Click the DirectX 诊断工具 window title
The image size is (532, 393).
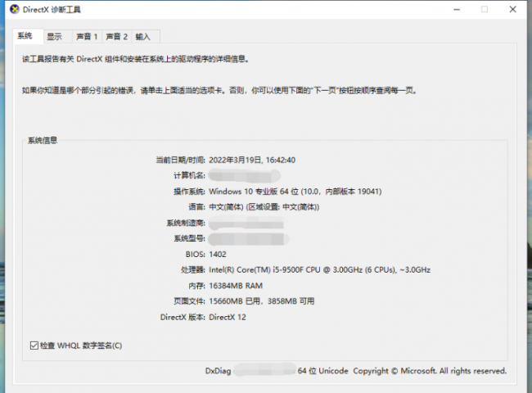pyautogui.click(x=52, y=10)
